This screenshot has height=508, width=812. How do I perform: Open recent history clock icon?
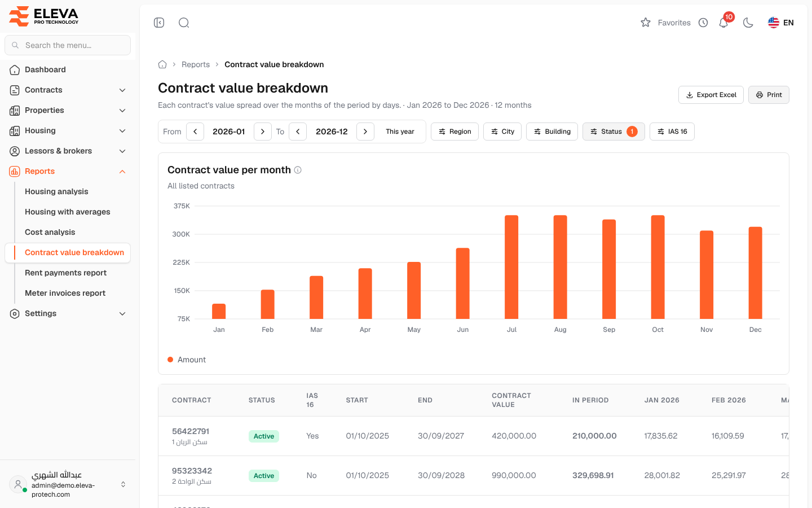click(703, 23)
